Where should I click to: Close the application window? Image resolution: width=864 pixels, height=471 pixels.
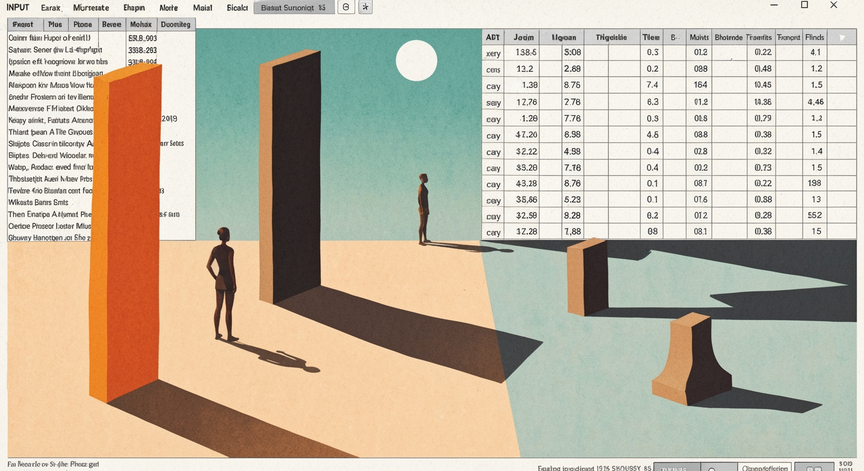[x=834, y=5]
